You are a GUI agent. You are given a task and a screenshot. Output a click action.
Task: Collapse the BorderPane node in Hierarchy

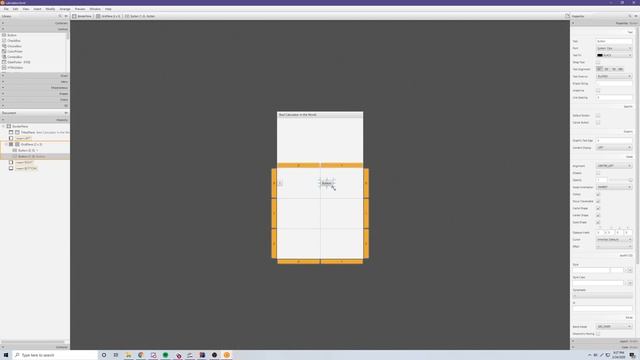[x=3, y=127]
